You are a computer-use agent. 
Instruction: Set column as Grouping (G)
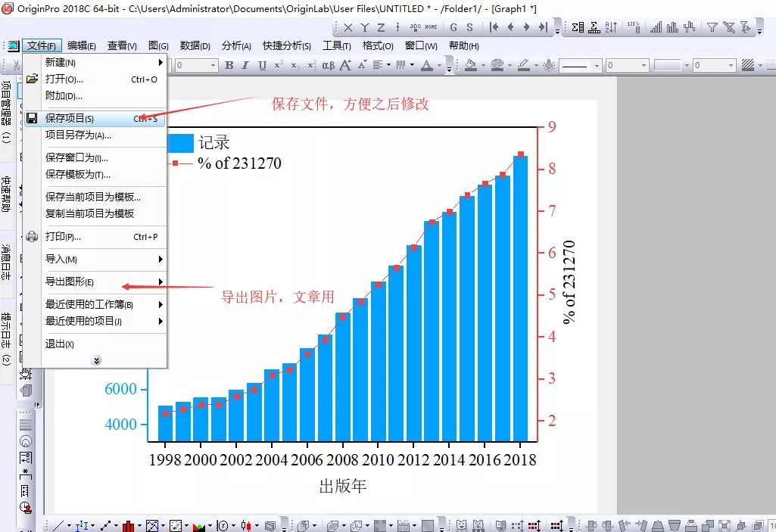[x=453, y=28]
